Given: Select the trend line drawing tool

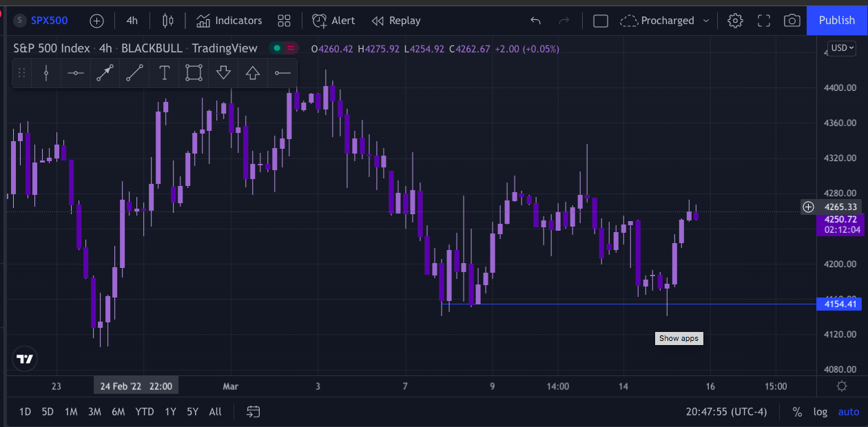Looking at the screenshot, I should [135, 72].
